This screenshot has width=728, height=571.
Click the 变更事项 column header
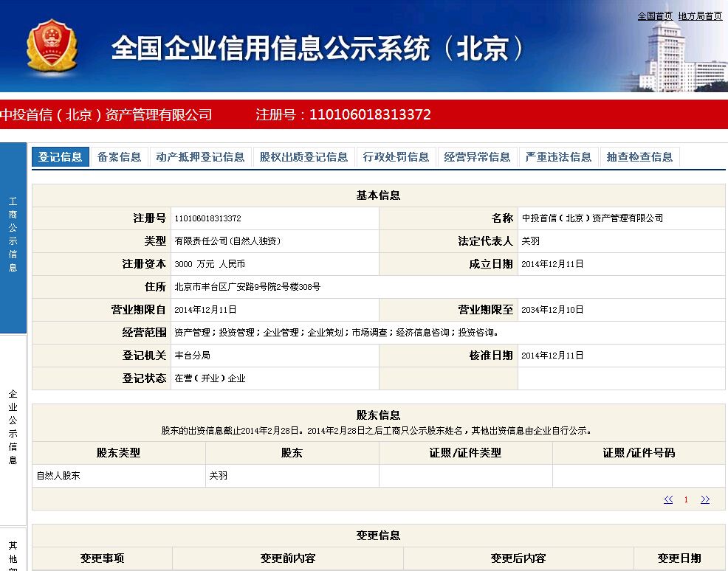[102, 558]
